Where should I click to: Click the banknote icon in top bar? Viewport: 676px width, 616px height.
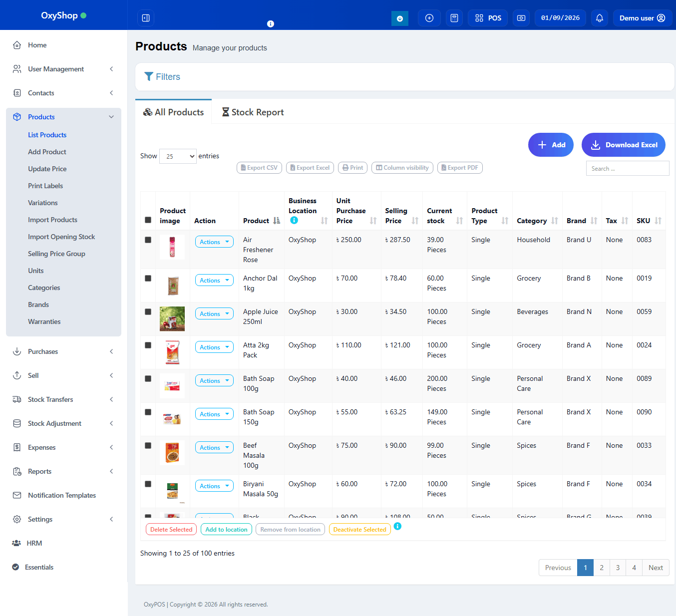tap(521, 18)
